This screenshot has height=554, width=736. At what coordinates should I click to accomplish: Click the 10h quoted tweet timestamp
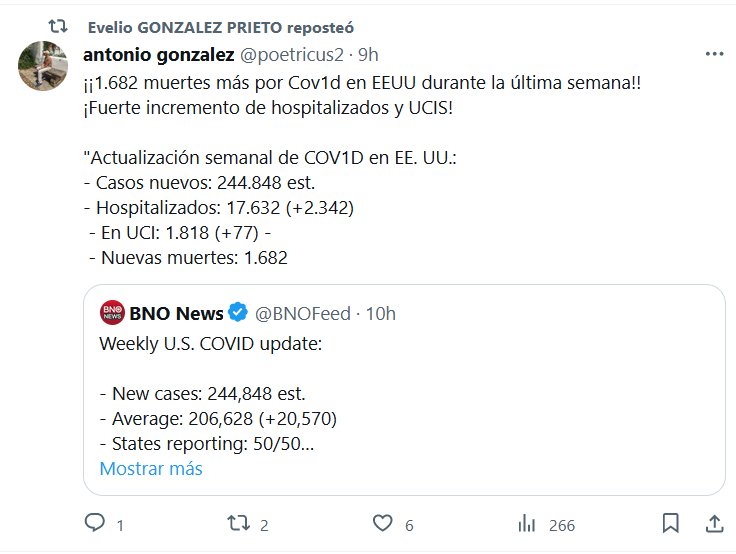(380, 314)
